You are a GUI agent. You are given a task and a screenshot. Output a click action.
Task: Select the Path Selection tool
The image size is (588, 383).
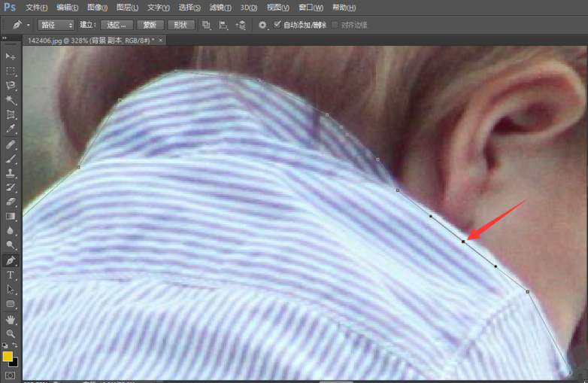click(x=10, y=290)
